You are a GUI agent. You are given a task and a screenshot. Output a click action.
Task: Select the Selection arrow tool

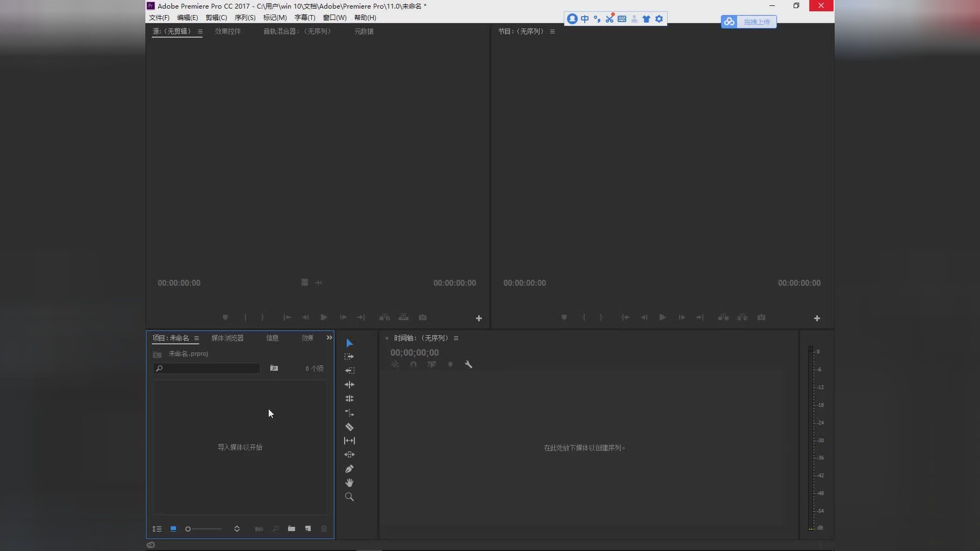pyautogui.click(x=349, y=343)
